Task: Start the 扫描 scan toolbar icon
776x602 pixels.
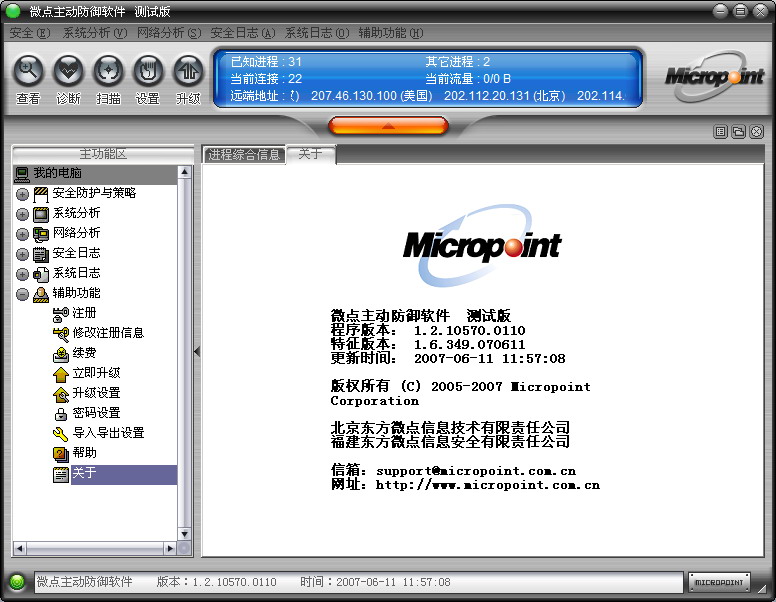Action: click(108, 71)
